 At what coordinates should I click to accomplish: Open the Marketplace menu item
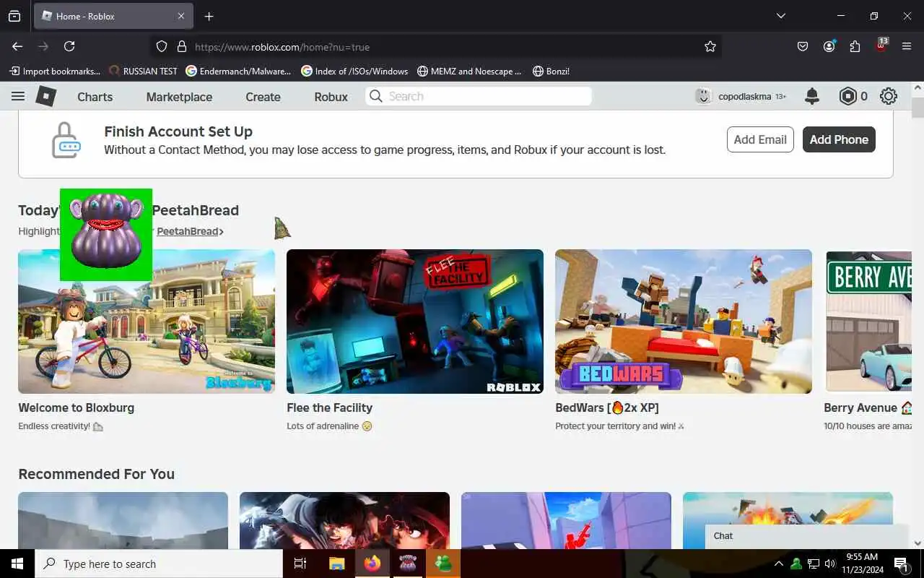[179, 97]
